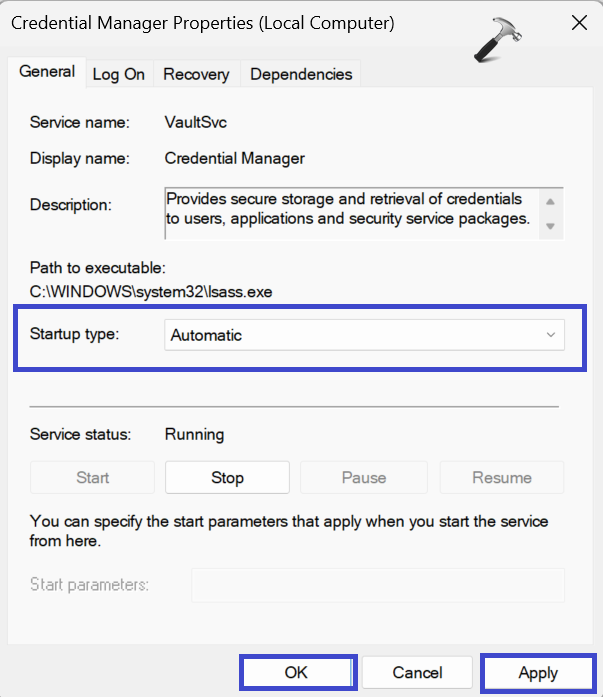Focus the Start parameters text field
The image size is (603, 697).
tap(377, 585)
